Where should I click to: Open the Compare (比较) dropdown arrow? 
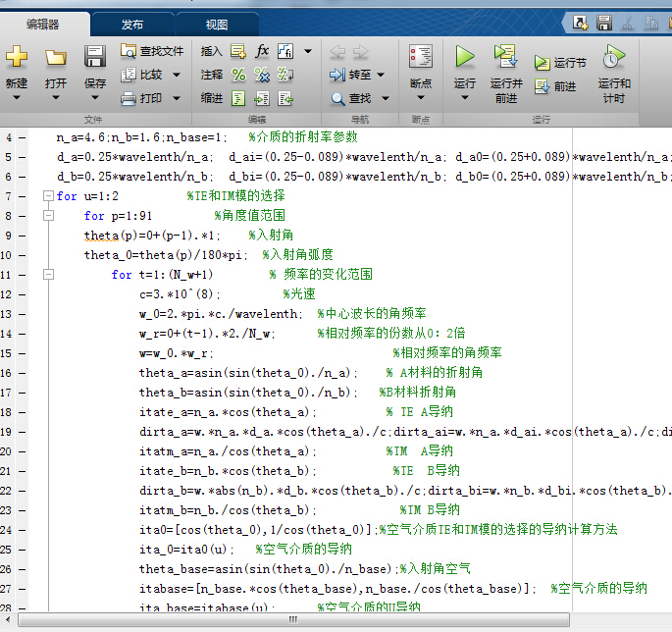(177, 75)
